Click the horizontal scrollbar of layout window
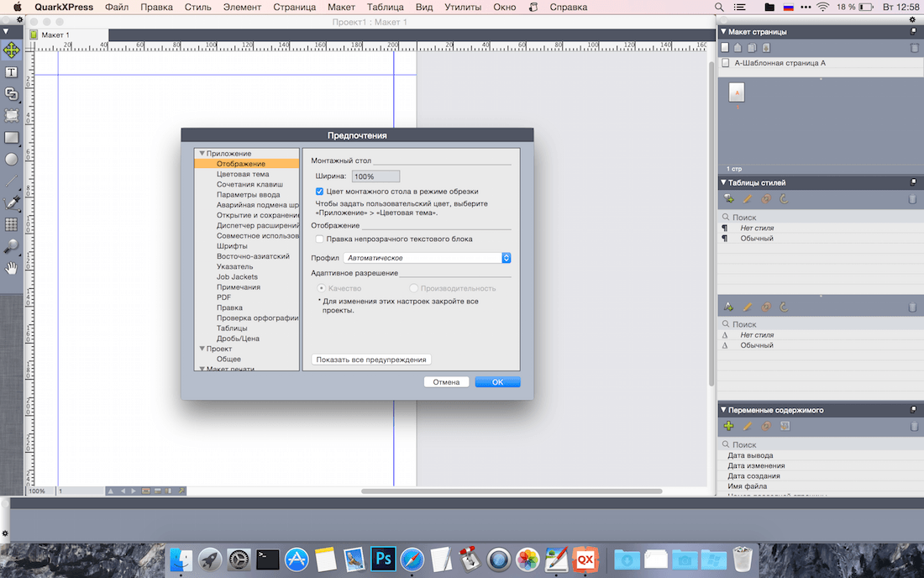The width and height of the screenshot is (924, 578). click(512, 491)
